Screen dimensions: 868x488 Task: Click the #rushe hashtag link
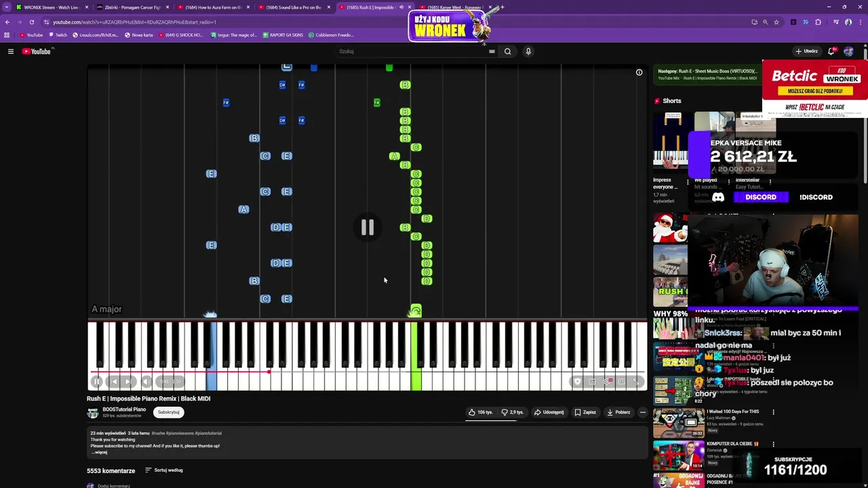pyautogui.click(x=158, y=433)
